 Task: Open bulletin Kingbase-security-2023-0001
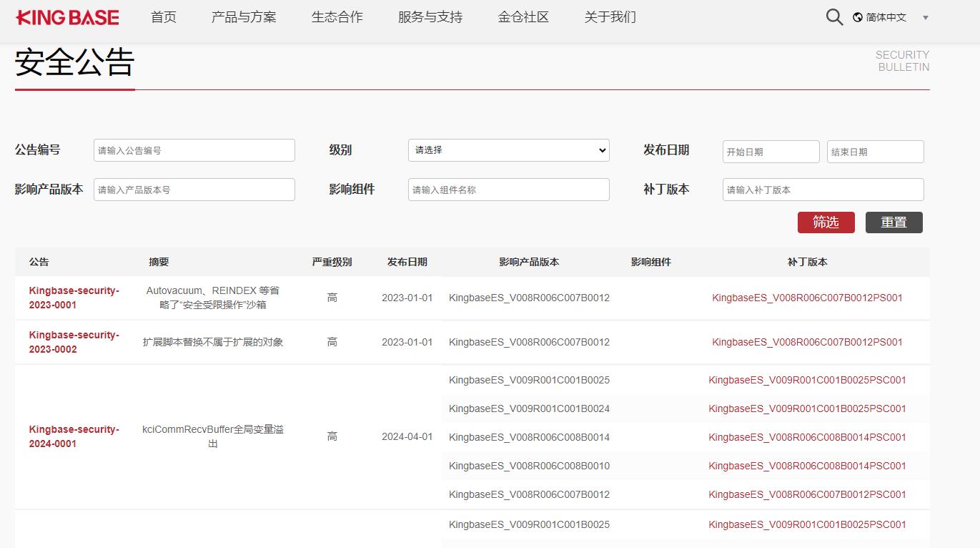coord(74,298)
